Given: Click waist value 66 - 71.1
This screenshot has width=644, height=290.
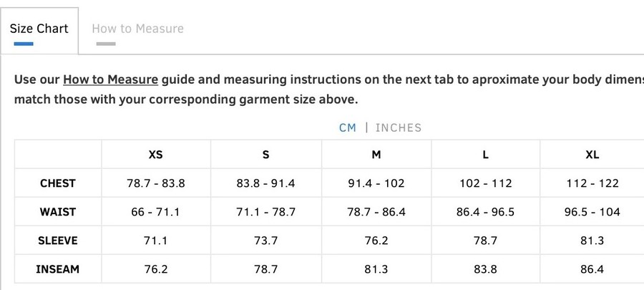Looking at the screenshot, I should pyautogui.click(x=156, y=212).
